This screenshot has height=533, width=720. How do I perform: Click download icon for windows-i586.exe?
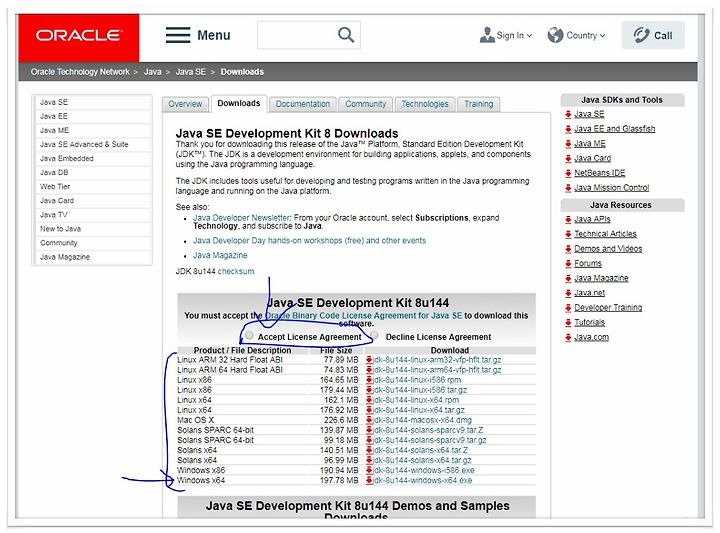pyautogui.click(x=369, y=470)
